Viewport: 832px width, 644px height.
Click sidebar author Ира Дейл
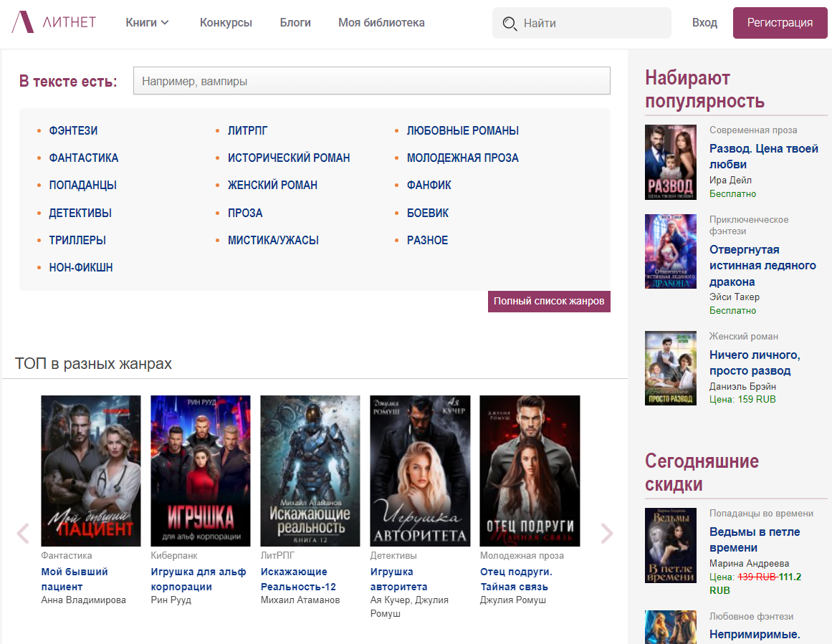tap(730, 180)
